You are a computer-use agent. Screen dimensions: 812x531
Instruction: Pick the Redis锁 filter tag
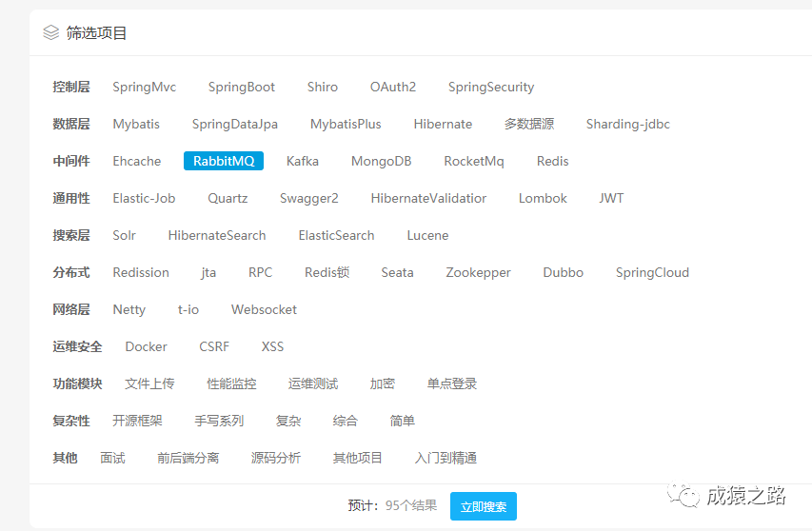click(x=327, y=273)
